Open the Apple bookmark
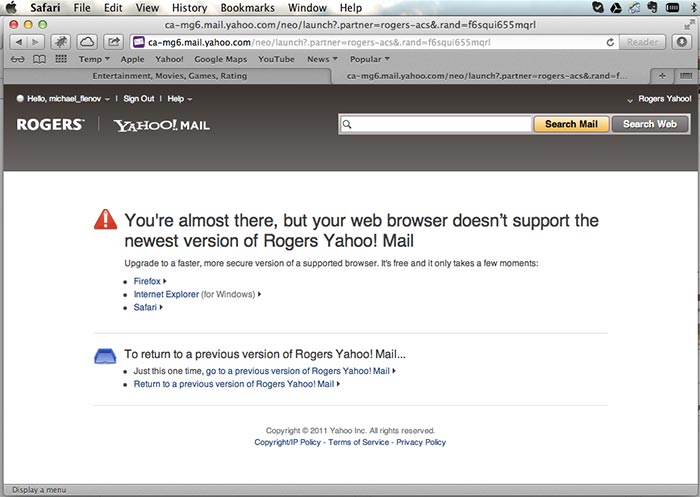 [x=132, y=59]
